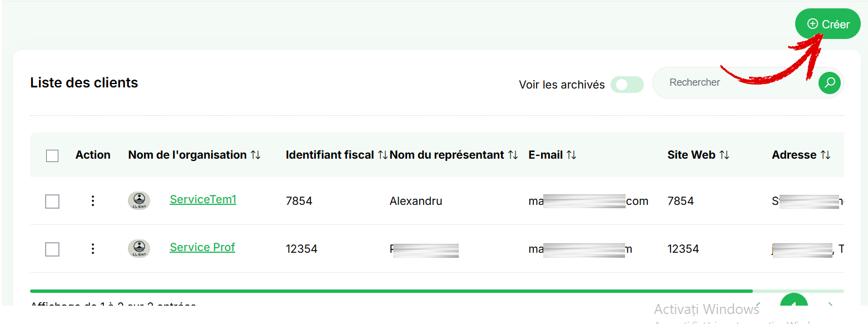Sort by Nom de l'organisation arrows
This screenshot has width=868, height=324.
coord(255,155)
